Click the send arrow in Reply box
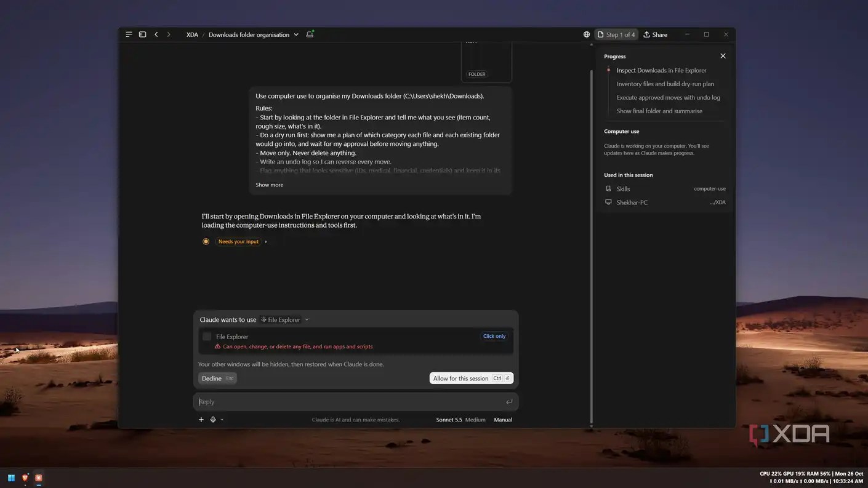Image resolution: width=868 pixels, height=488 pixels. click(509, 402)
